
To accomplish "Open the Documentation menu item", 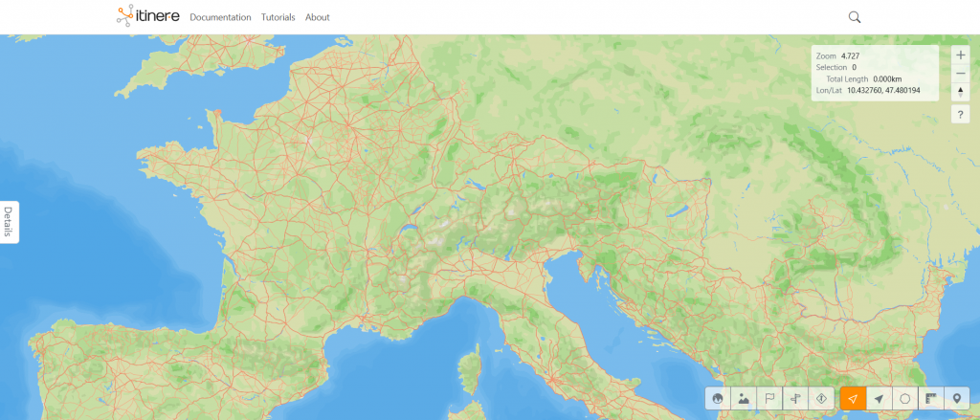I will pyautogui.click(x=221, y=17).
